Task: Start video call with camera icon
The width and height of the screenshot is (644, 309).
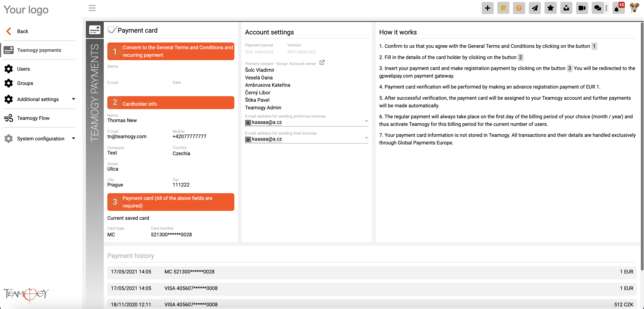Action: [582, 8]
